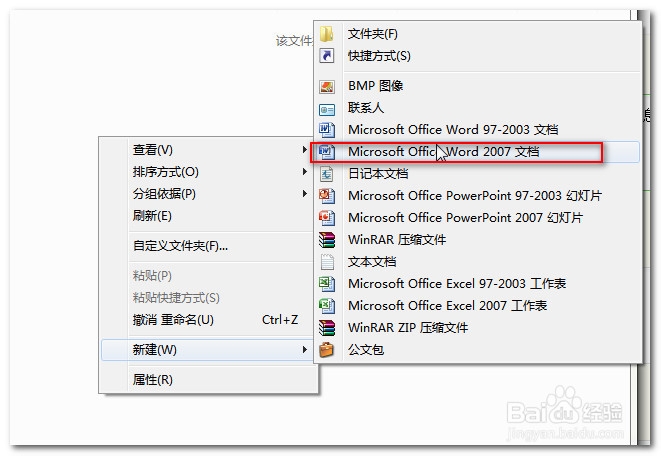Click the PowerPoint 97-2003 slide icon
This screenshot has height=456, width=661.
click(x=327, y=196)
